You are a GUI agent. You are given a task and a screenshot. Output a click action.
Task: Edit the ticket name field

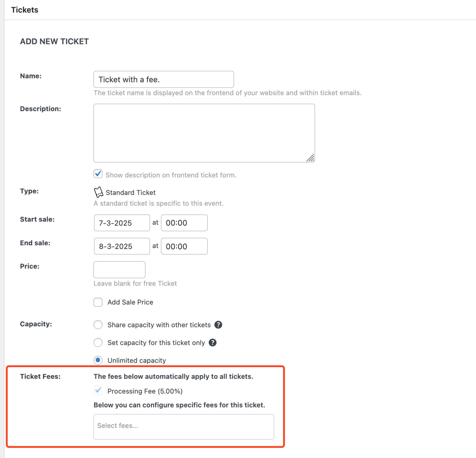(164, 79)
